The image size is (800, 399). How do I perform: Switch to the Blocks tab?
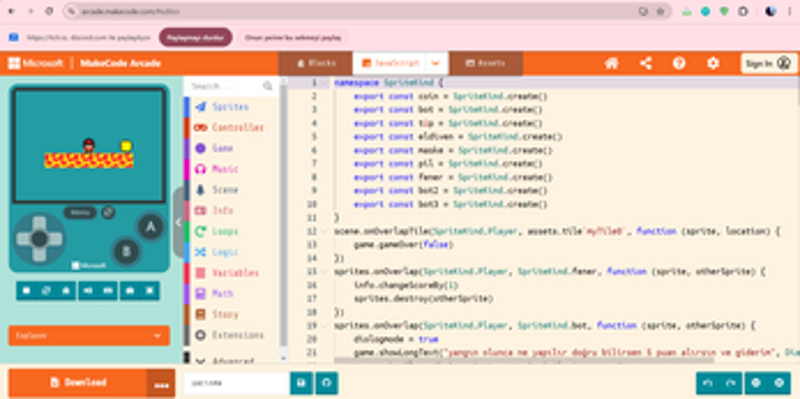click(x=316, y=63)
